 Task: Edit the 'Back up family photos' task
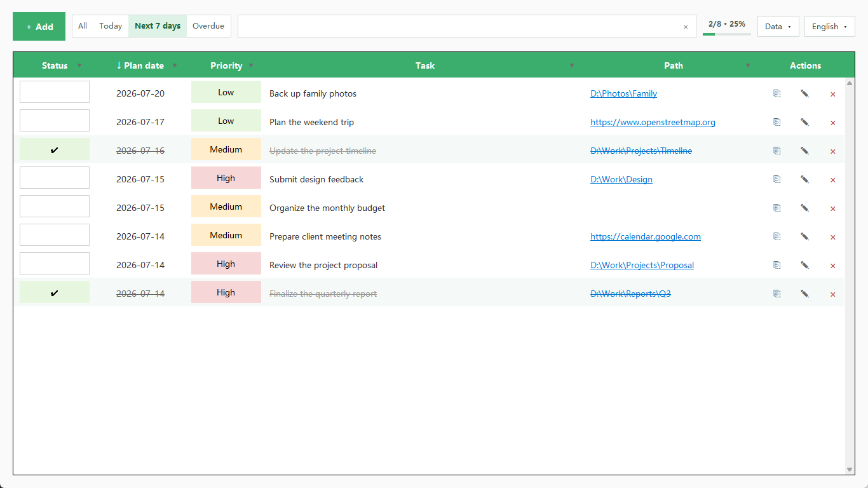pyautogui.click(x=804, y=93)
